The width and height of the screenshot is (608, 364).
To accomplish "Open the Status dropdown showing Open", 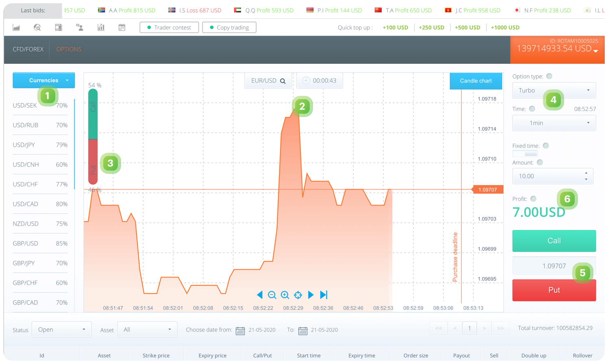I will click(x=61, y=329).
